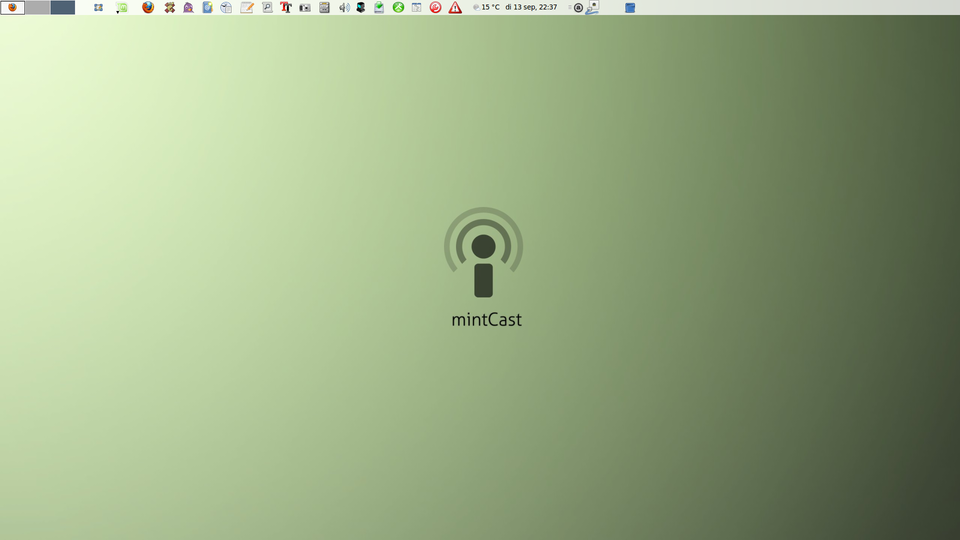Launch the screenshot camera icon
960x540 pixels.
click(x=305, y=8)
